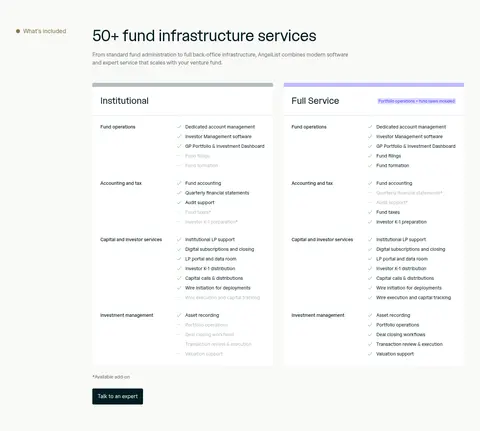Click dash icon beside Full Service Audit support

click(x=370, y=203)
